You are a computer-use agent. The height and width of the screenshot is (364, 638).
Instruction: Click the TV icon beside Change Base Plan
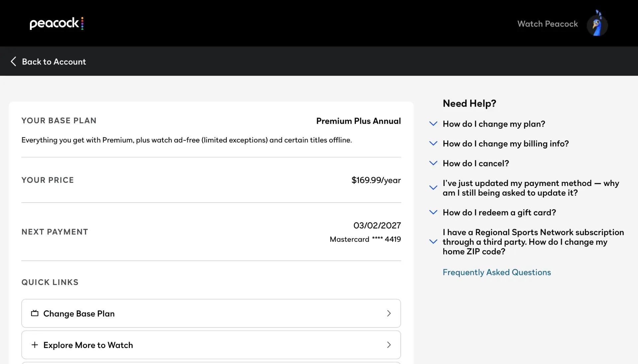(35, 313)
